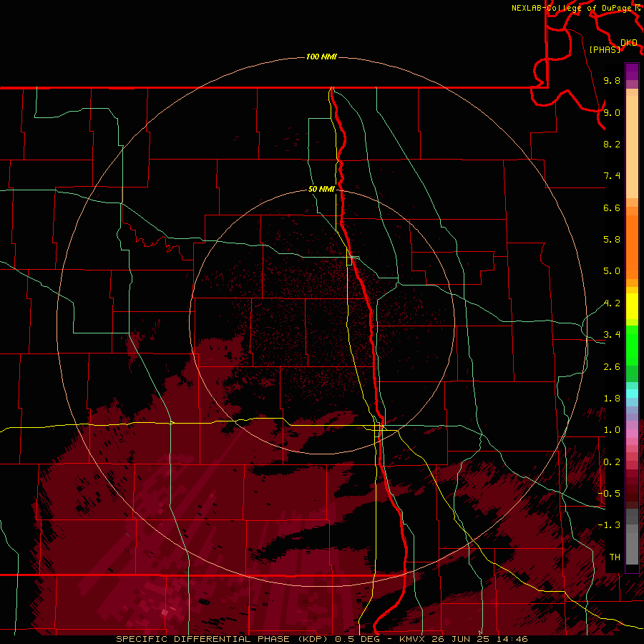
Task: Click the Specific Differential Phase caption text
Action: point(321,639)
